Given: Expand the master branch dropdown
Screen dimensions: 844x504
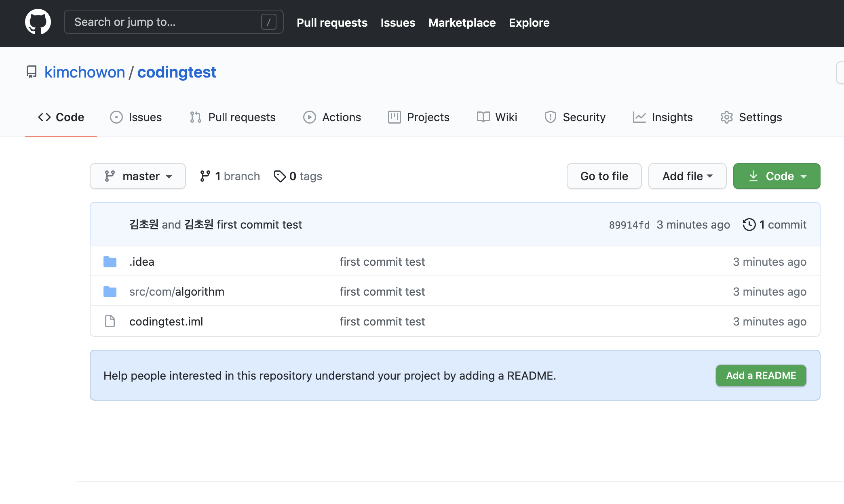Looking at the screenshot, I should 138,176.
